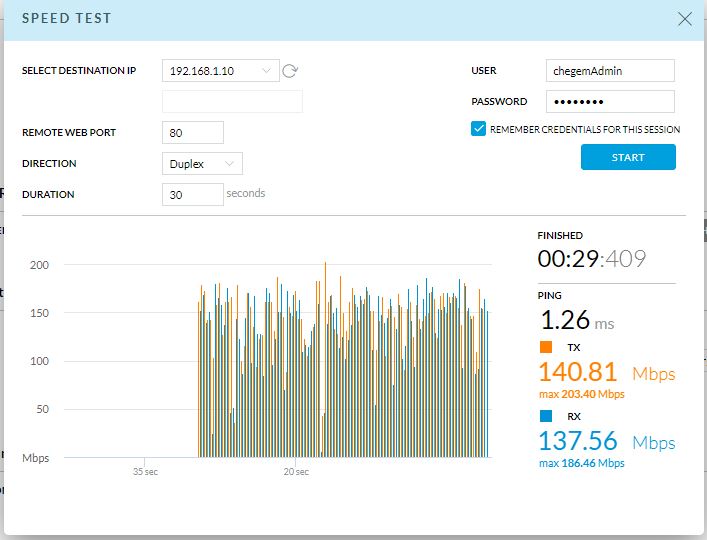Viewport: 707px width, 540px height.
Task: Click the 35 sec axis label
Action: pyautogui.click(x=145, y=472)
